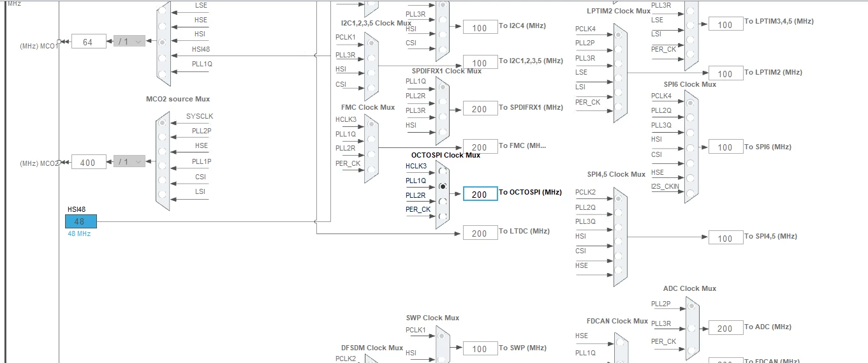
Task: Focus the To FMC frequency field
Action: coord(480,147)
